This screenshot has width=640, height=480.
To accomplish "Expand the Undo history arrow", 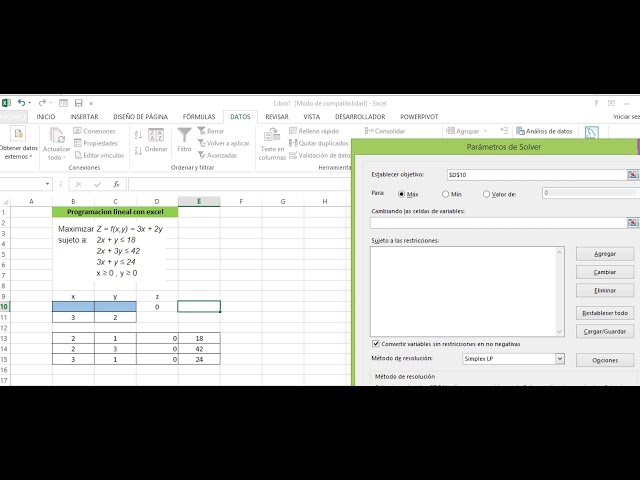I will (29, 103).
